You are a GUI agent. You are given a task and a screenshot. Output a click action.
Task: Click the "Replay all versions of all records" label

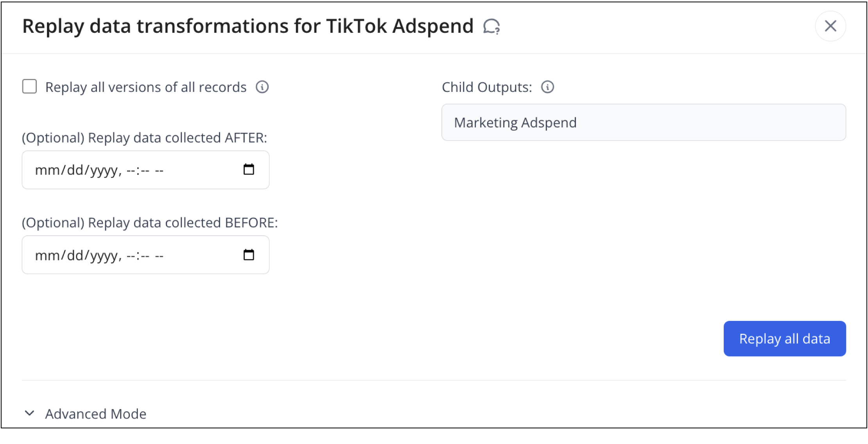tap(145, 87)
